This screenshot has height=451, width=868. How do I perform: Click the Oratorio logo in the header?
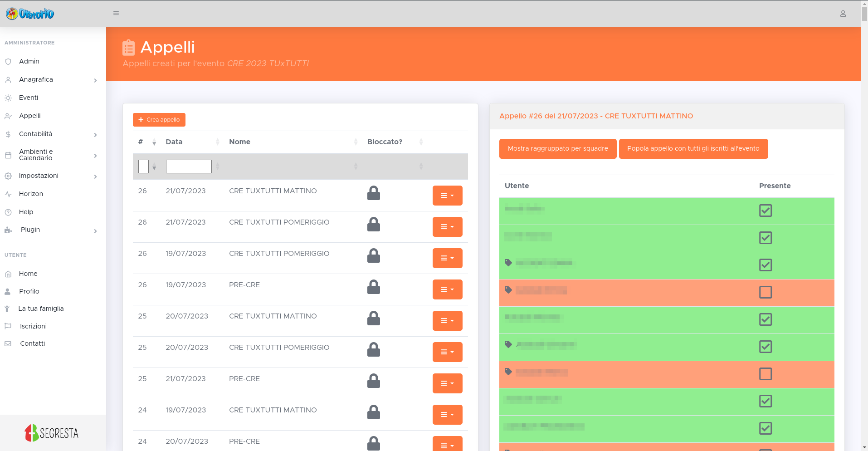pyautogui.click(x=30, y=14)
